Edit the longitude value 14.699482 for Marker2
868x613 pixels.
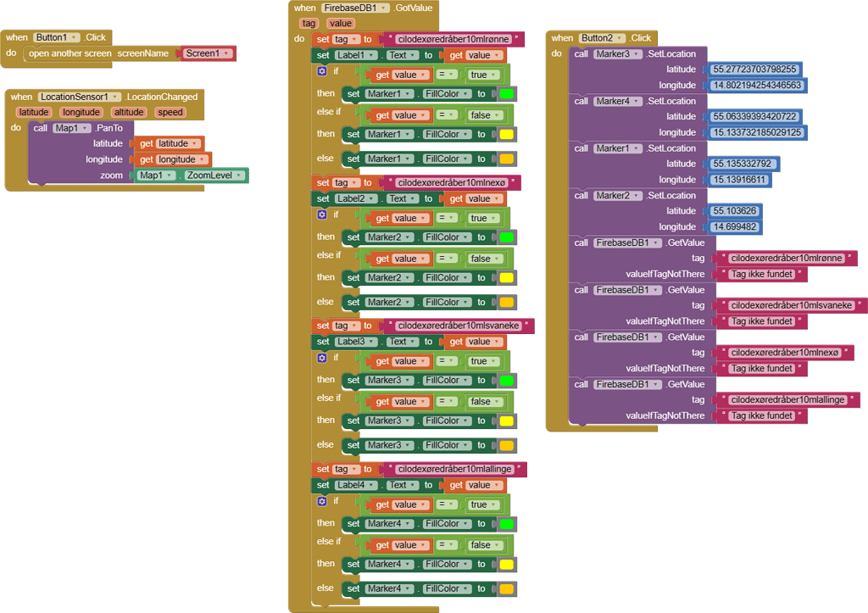[x=735, y=227]
